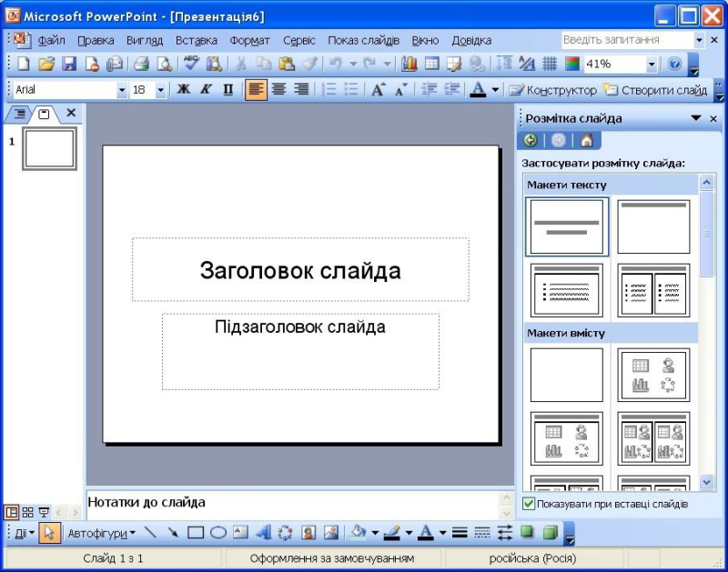The image size is (728, 572).
Task: Uncheck Показувати при вставці слайдів checkbox
Action: click(x=529, y=504)
